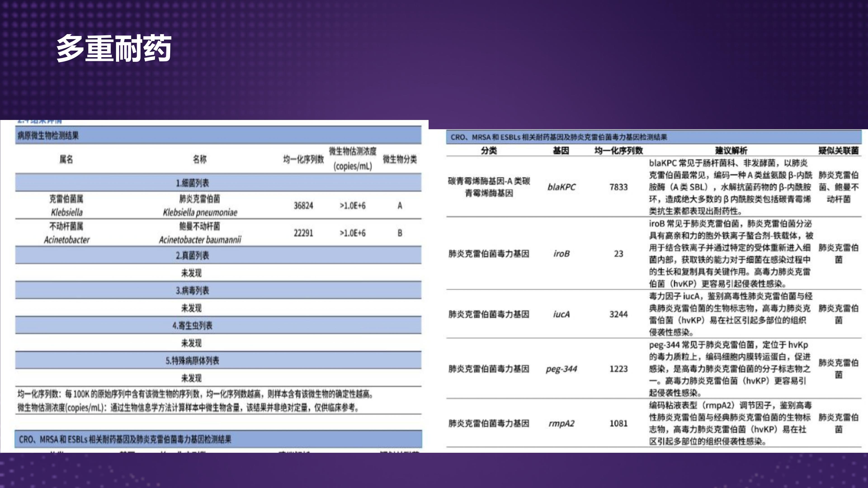868x488 pixels.
Task: Select sequence count 22291
Action: (x=303, y=233)
